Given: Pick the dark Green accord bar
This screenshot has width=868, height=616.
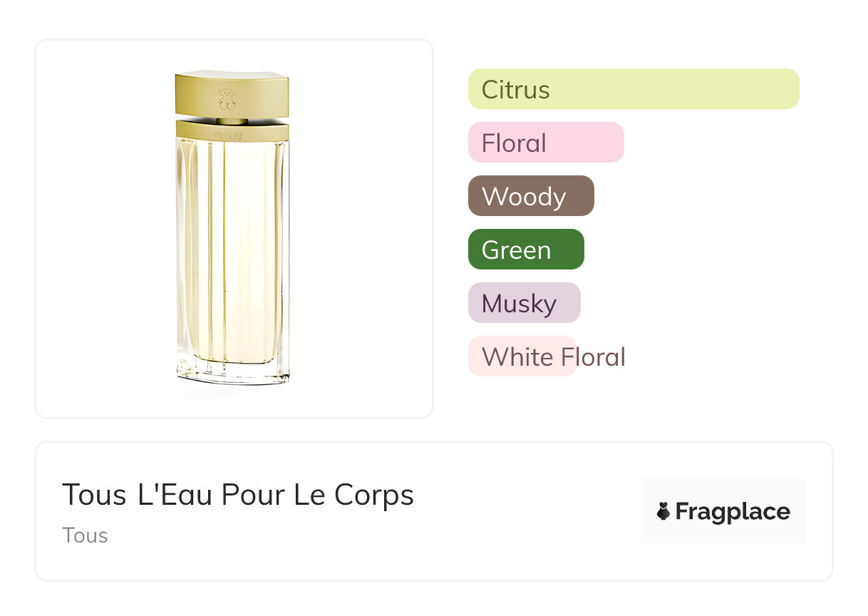Looking at the screenshot, I should pos(525,250).
